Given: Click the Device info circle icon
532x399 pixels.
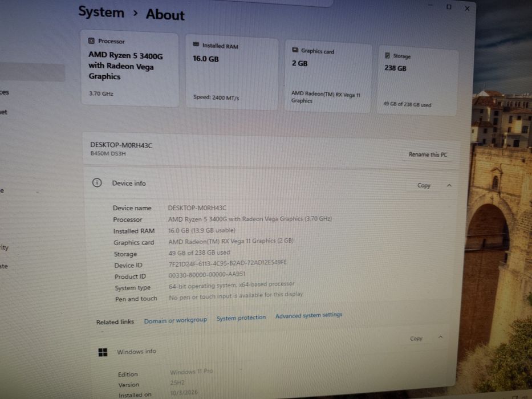Looking at the screenshot, I should [x=97, y=183].
